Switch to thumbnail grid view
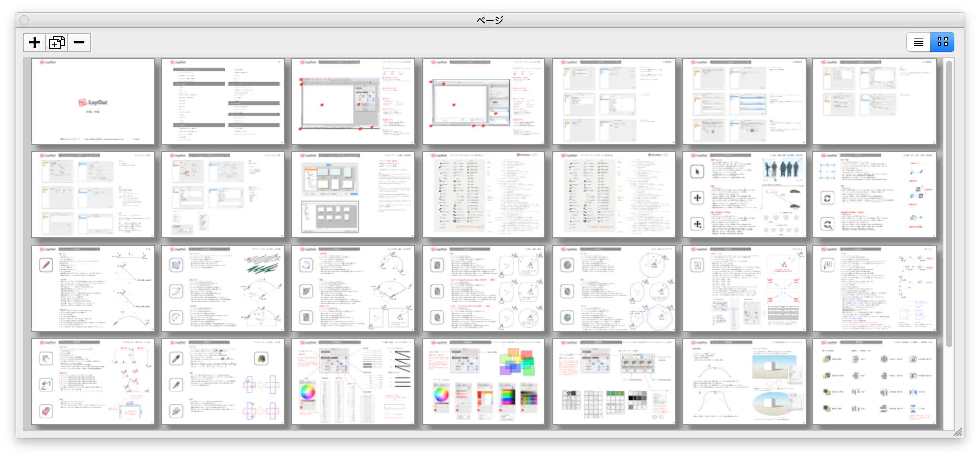The width and height of the screenshot is (980, 458). coord(942,42)
